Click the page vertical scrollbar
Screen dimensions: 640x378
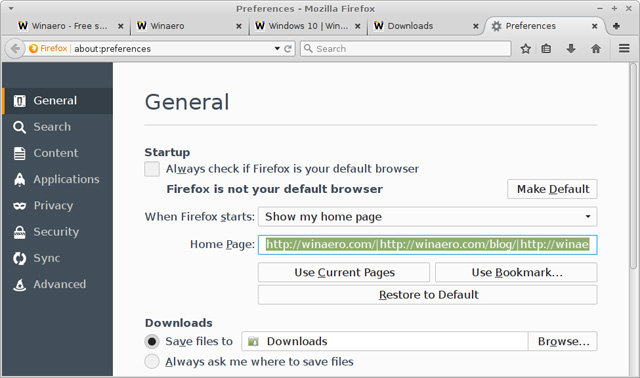point(633,166)
